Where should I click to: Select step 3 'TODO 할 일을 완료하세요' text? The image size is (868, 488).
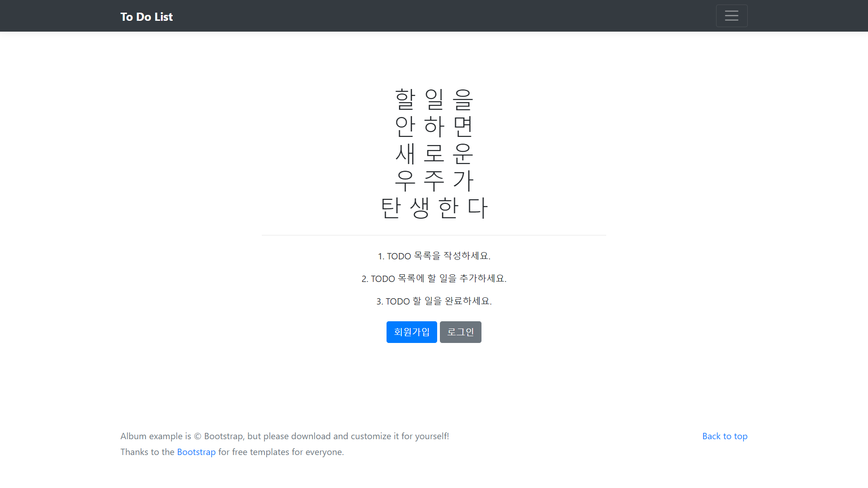coord(434,301)
